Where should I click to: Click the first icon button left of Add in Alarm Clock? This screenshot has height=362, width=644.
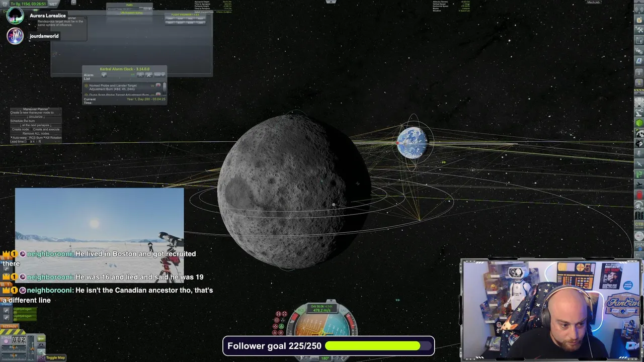[140, 75]
